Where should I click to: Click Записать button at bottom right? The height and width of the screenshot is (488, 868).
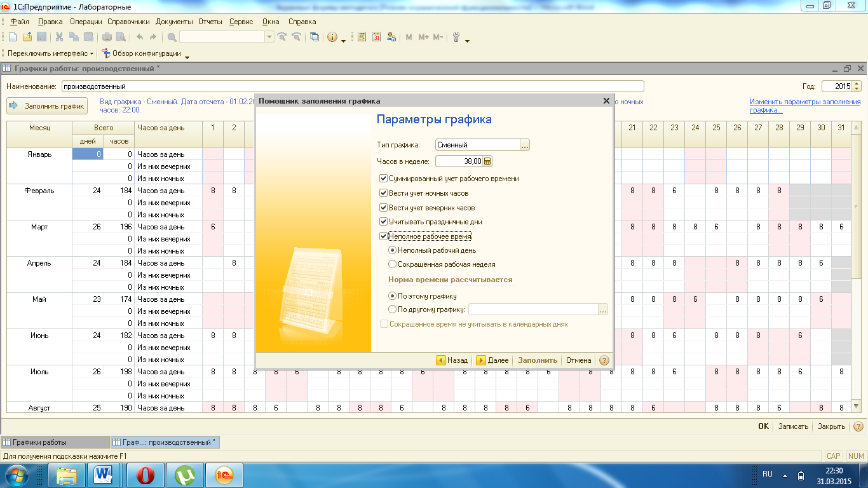pos(793,426)
